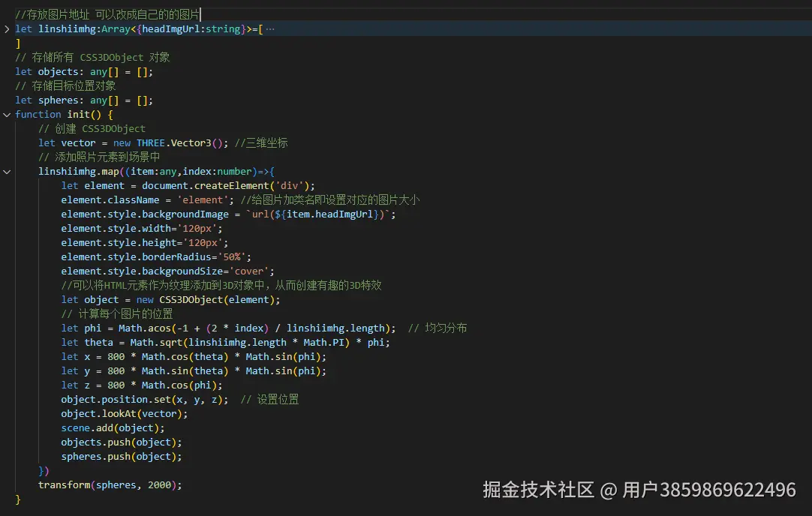Place the cursor in the '//存放图片地址' comment
The height and width of the screenshot is (516, 812).
coord(107,14)
